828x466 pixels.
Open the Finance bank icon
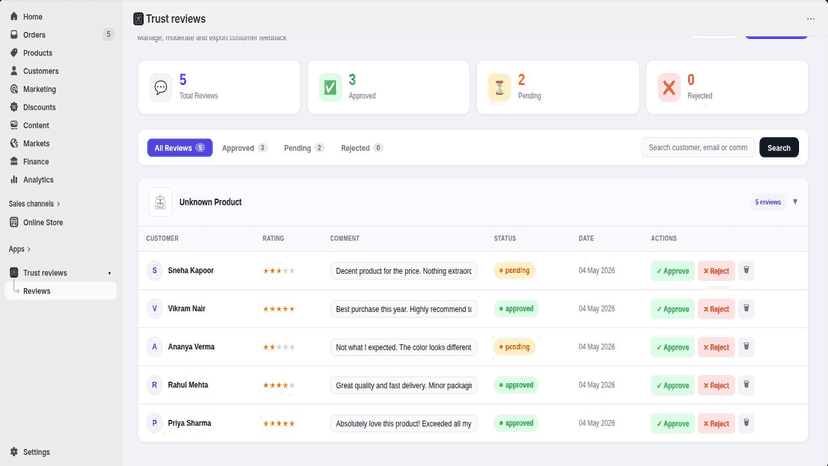pyautogui.click(x=14, y=161)
